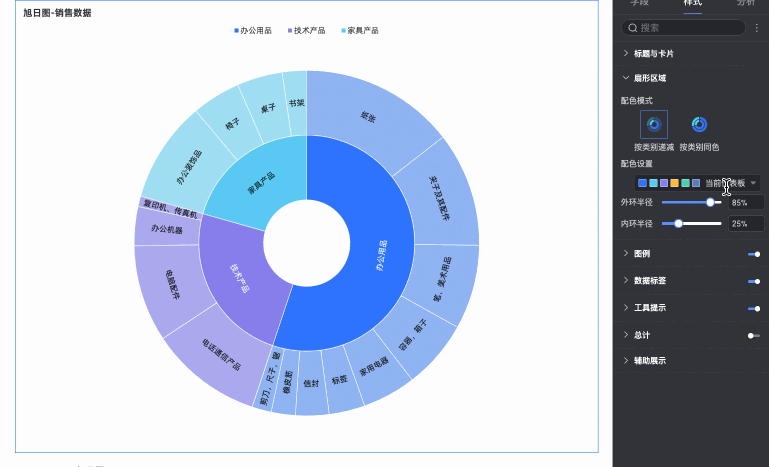Click the 办公装饰品 outer segment
Image resolution: width=769 pixels, height=467 pixels.
point(189,167)
